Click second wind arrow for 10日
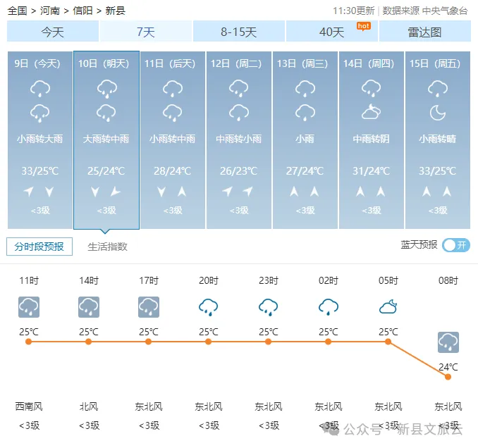Image resolution: width=478 pixels, height=448 pixels. [x=116, y=192]
